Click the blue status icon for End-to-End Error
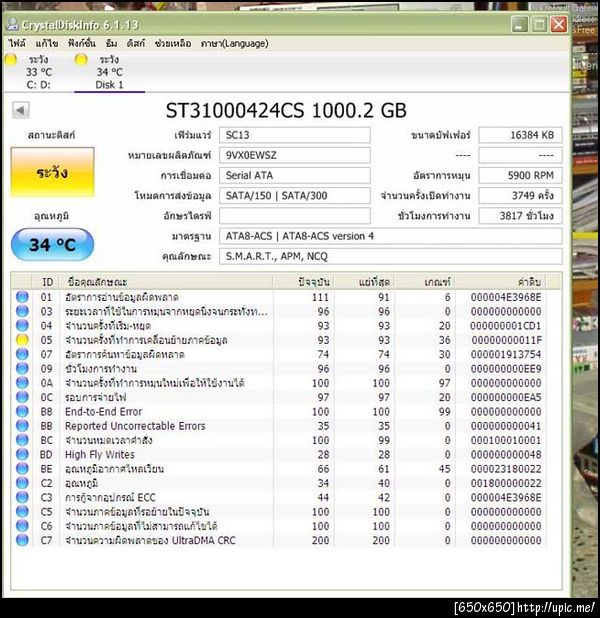Screen dimensions: 600x618 [22, 411]
